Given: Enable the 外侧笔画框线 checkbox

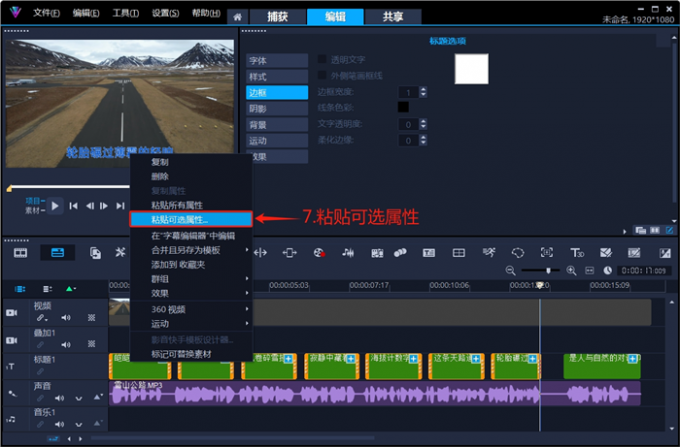Looking at the screenshot, I should click(322, 75).
